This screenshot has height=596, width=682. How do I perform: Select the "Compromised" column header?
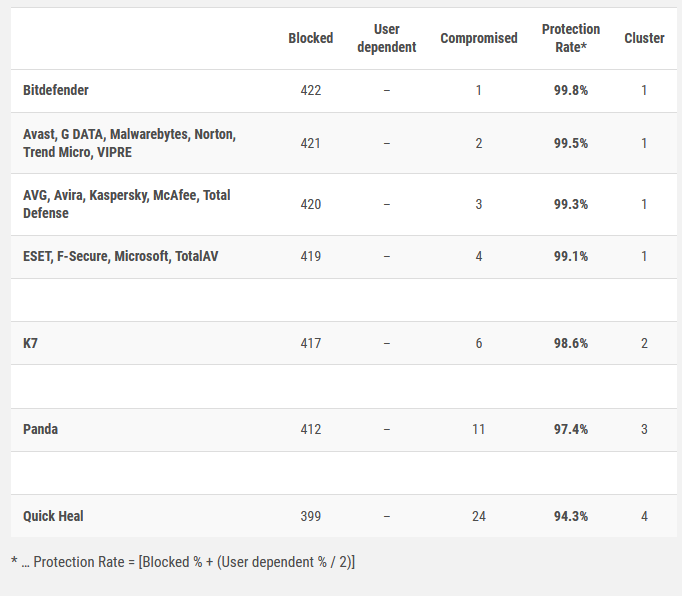(479, 38)
